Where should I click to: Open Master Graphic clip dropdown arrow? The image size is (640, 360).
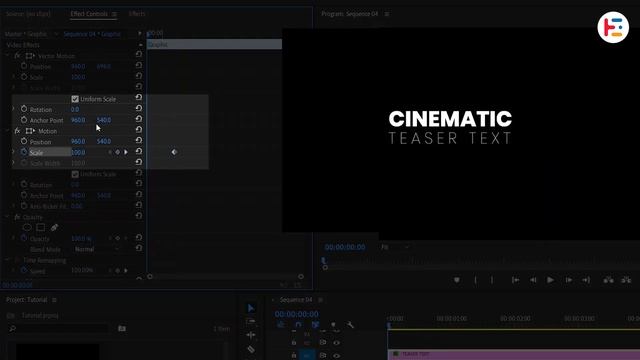coord(56,34)
